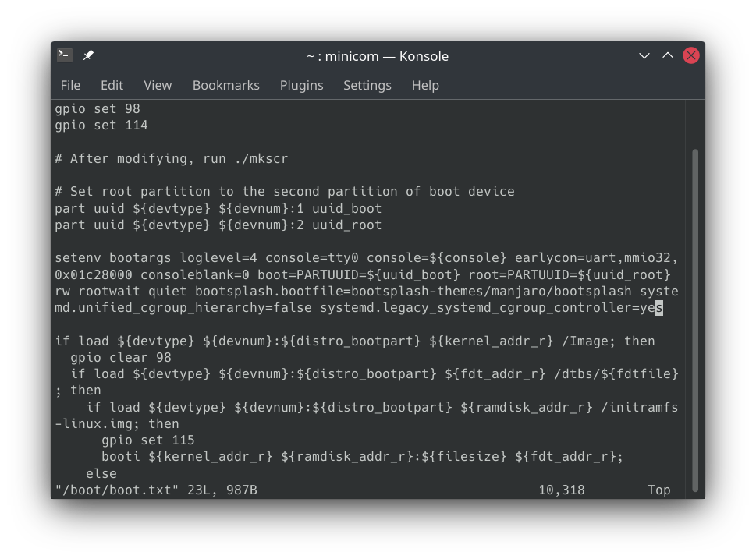Open the Help menu

coord(425,85)
